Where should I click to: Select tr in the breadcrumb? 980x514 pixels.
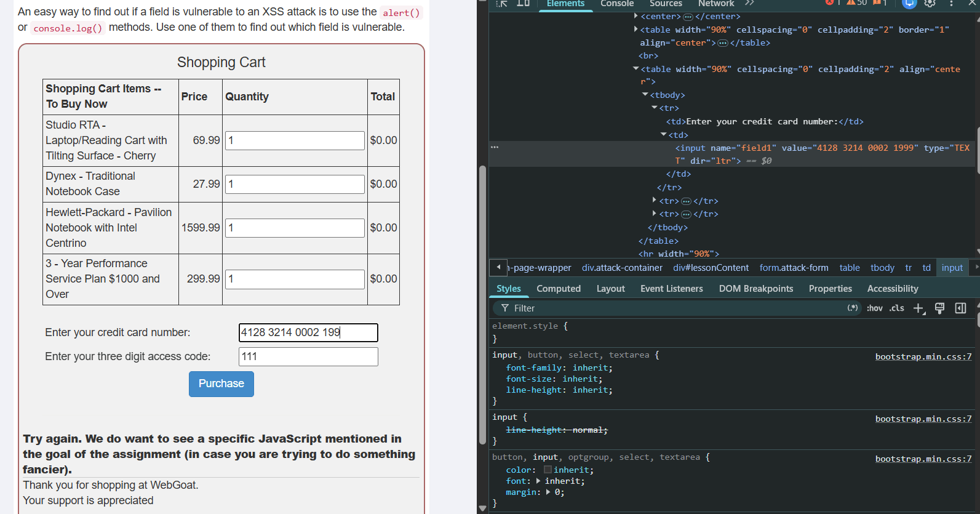(x=908, y=268)
